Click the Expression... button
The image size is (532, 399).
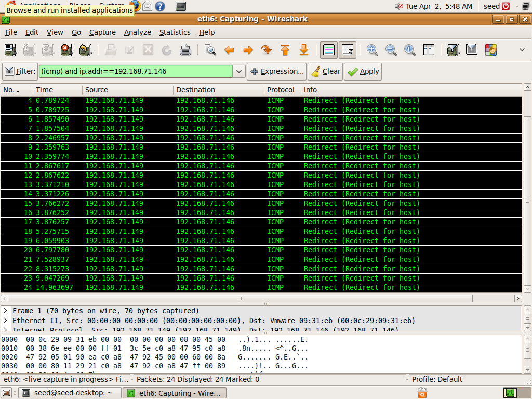pos(276,71)
